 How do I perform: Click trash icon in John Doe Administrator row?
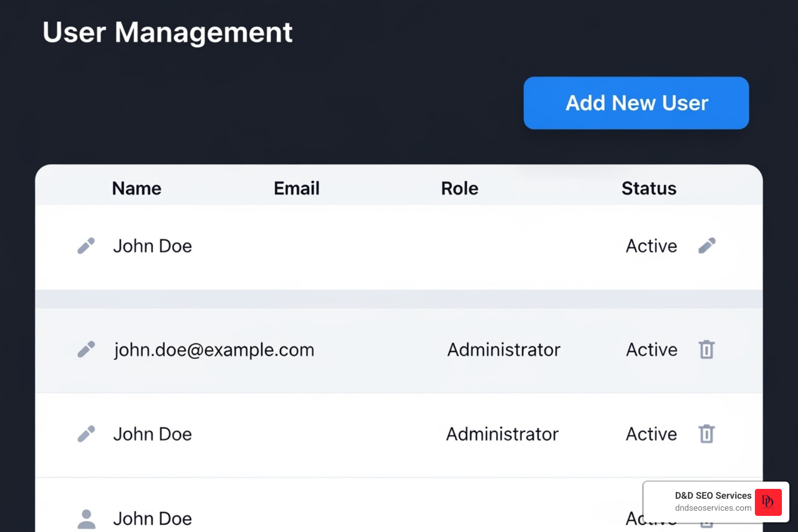(707, 434)
